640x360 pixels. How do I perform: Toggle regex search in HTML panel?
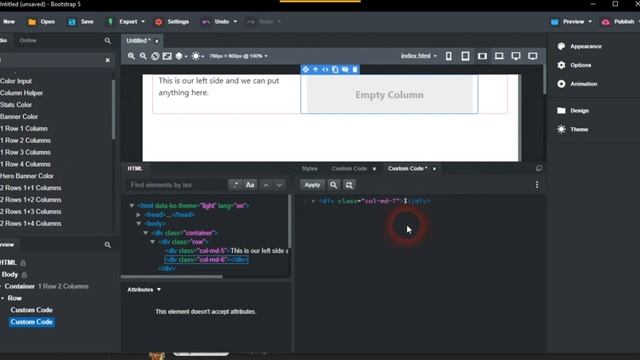[235, 185]
